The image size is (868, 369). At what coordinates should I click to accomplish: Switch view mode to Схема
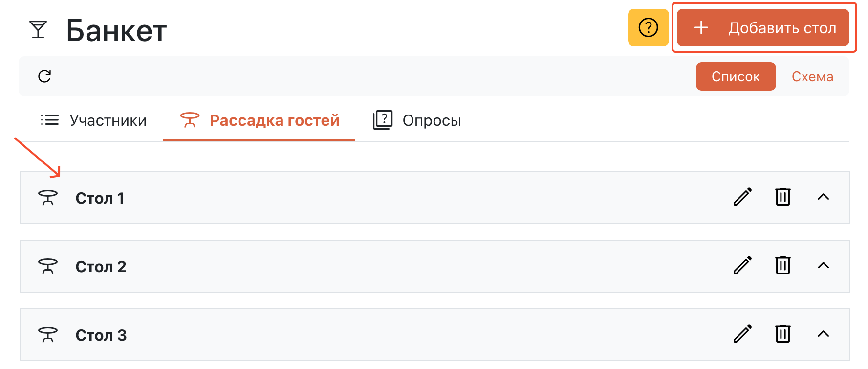[x=812, y=76]
